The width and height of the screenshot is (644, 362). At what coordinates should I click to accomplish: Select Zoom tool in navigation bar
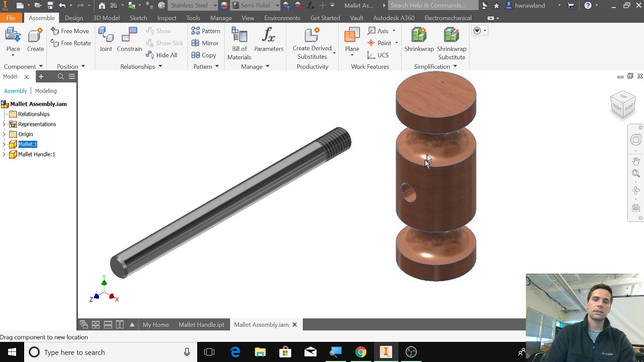(636, 174)
